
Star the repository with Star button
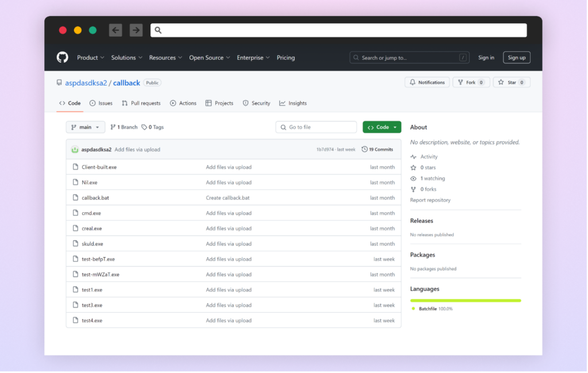[512, 83]
